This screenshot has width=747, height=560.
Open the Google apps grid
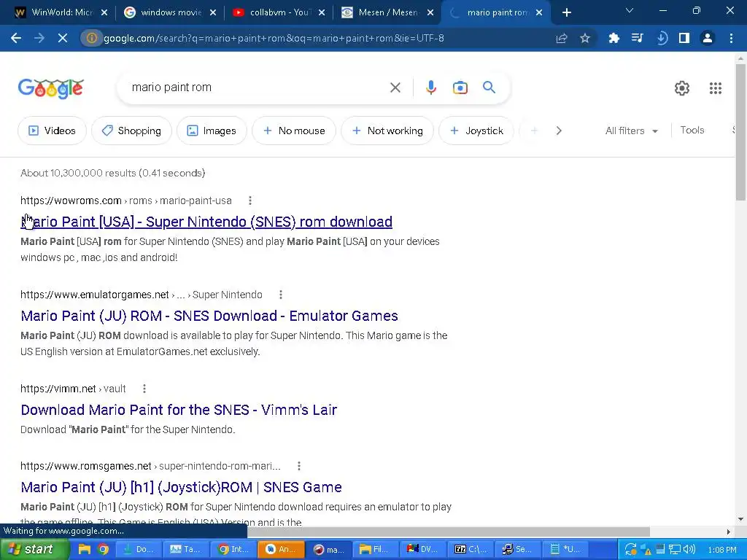tap(716, 88)
